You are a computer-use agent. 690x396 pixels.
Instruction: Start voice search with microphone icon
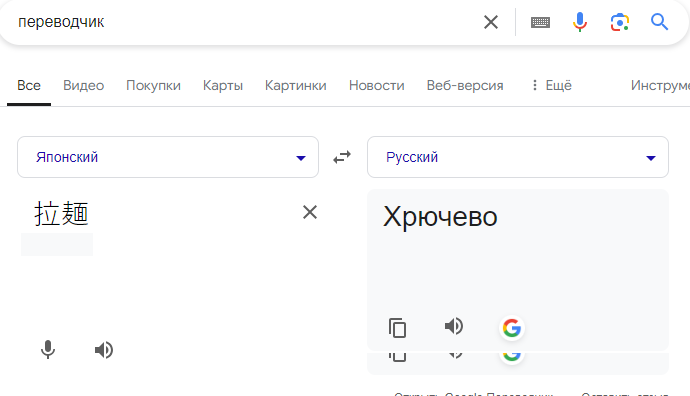[580, 22]
